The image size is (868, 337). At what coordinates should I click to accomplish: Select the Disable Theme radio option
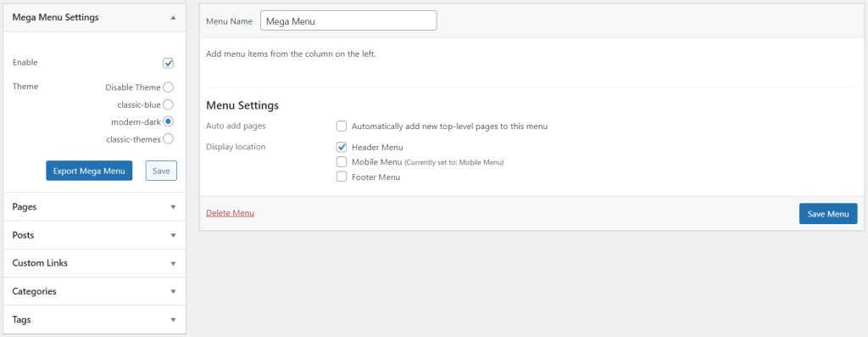[x=169, y=87]
